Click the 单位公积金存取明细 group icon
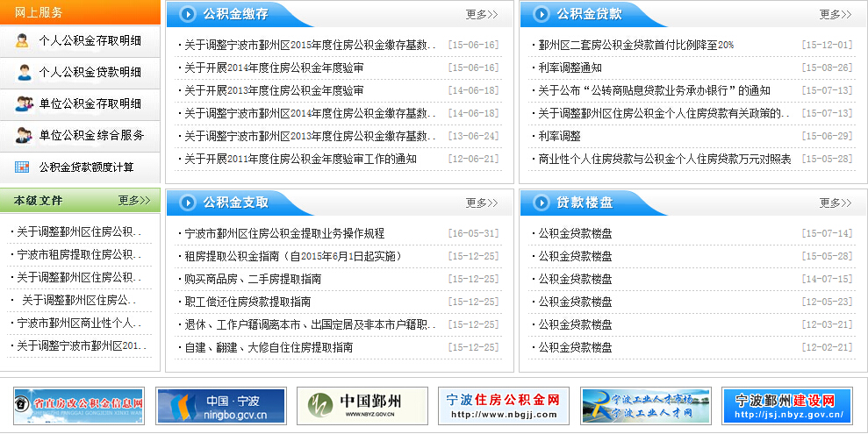868x434 pixels. (x=24, y=104)
